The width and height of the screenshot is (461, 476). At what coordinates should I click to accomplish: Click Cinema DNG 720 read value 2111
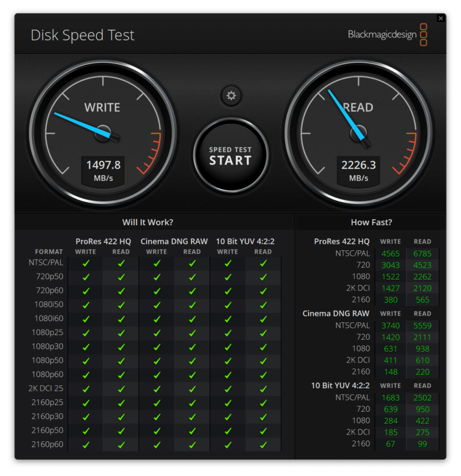pos(422,337)
